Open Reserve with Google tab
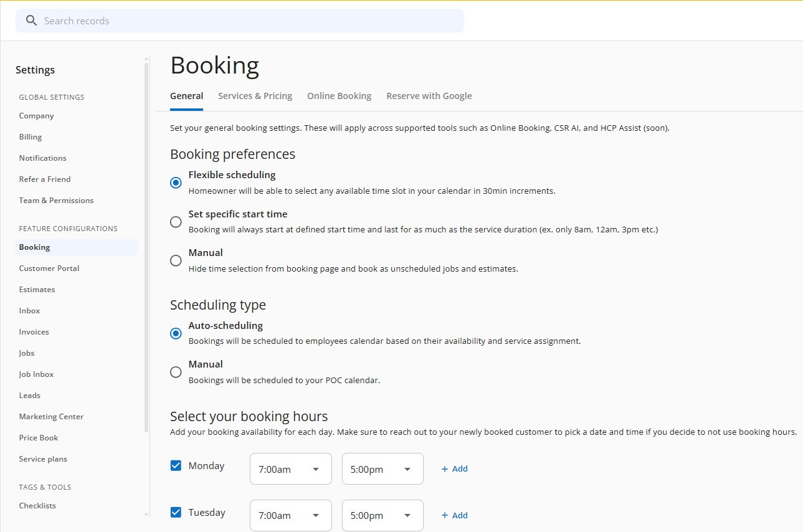The width and height of the screenshot is (803, 532). [429, 96]
